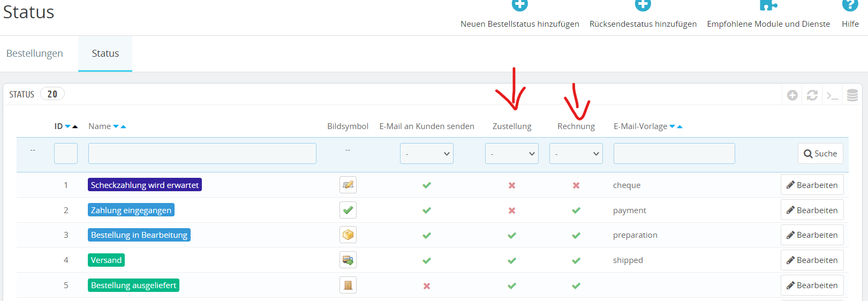868x301 pixels.
Task: Toggle Zustellung for Bestellung ausgeliefert
Action: (x=512, y=286)
